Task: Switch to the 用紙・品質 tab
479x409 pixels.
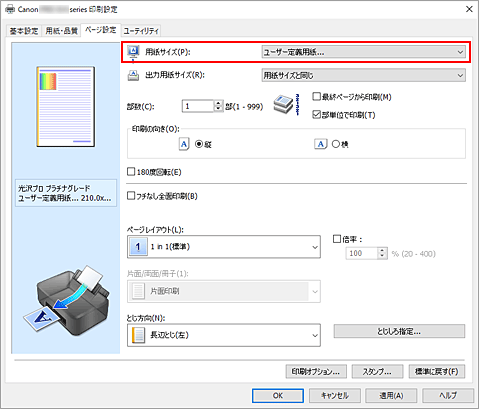Action: (61, 31)
